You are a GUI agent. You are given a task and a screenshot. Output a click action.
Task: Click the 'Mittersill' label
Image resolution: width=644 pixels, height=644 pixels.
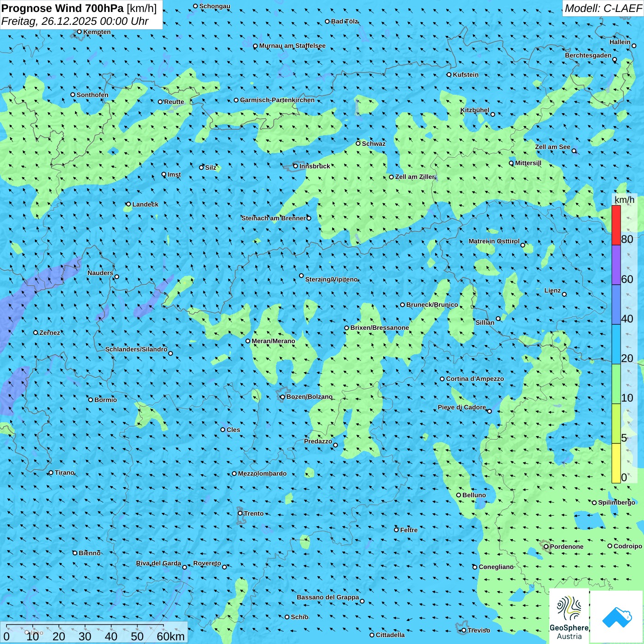528,163
